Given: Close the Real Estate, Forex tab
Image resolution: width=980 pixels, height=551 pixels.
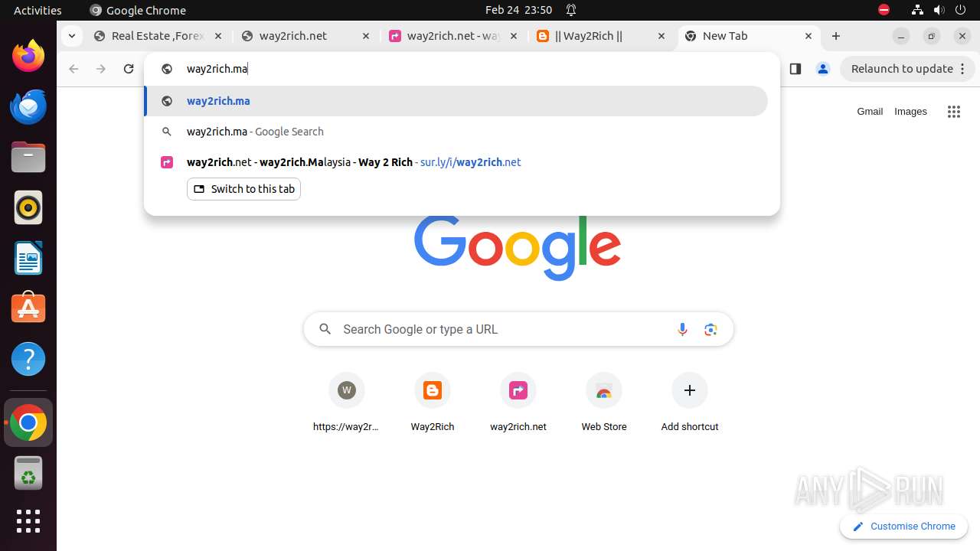Looking at the screenshot, I should 217,36.
